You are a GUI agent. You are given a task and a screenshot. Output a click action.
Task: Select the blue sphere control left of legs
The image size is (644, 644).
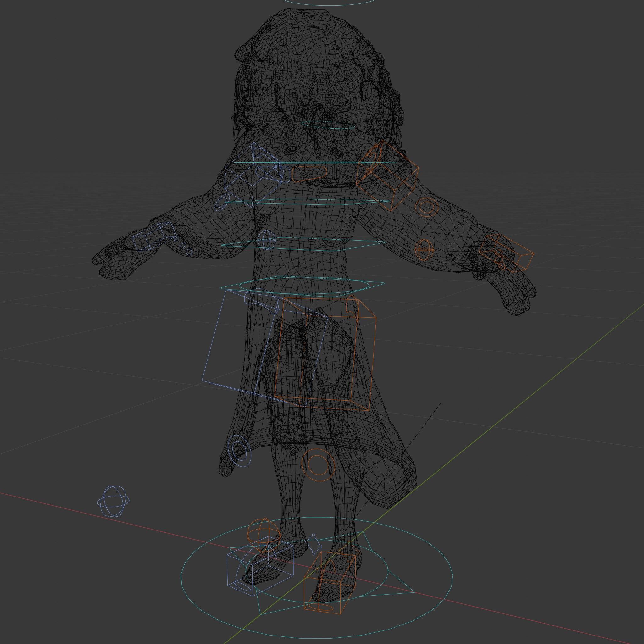click(113, 501)
